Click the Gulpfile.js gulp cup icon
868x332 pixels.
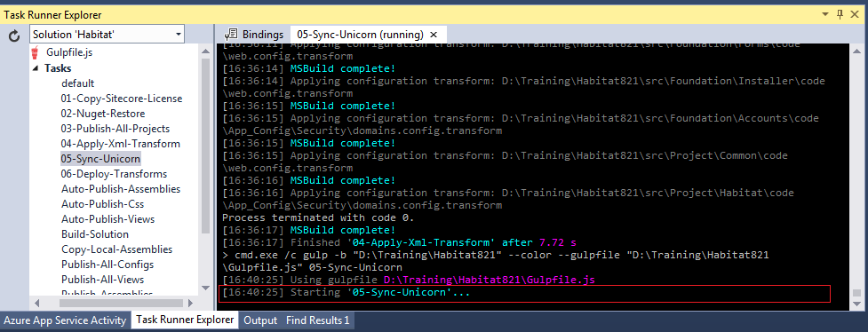click(x=36, y=52)
